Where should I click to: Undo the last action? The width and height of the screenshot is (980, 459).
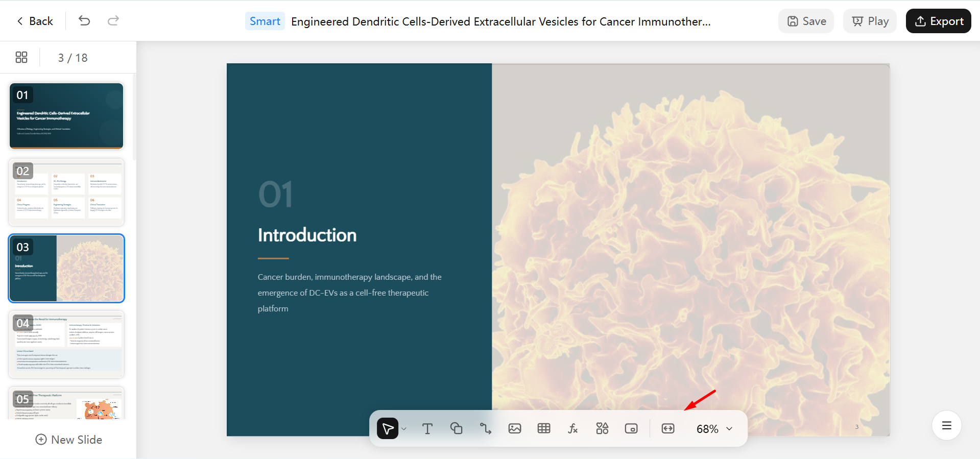84,21
